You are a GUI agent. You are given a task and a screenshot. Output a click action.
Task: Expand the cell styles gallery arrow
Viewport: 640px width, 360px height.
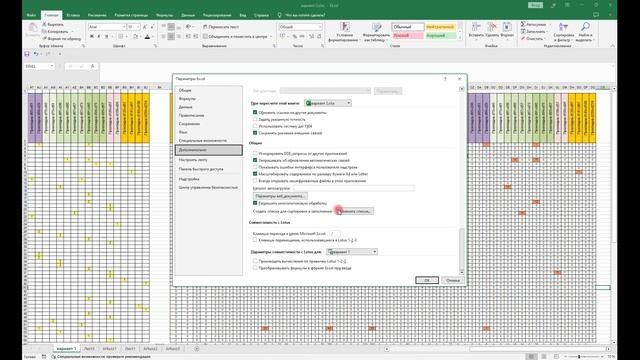pyautogui.click(x=460, y=39)
